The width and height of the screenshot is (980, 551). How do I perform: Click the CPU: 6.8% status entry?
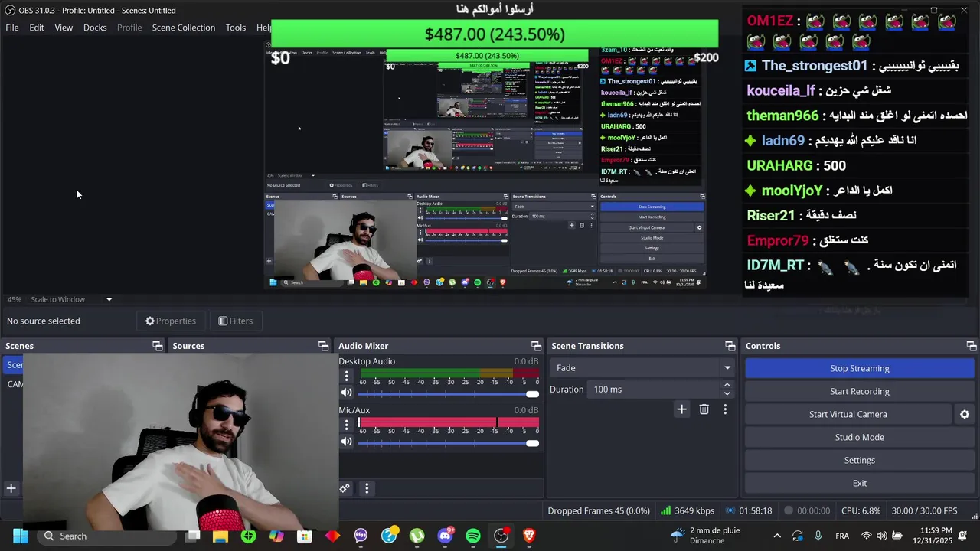click(861, 510)
